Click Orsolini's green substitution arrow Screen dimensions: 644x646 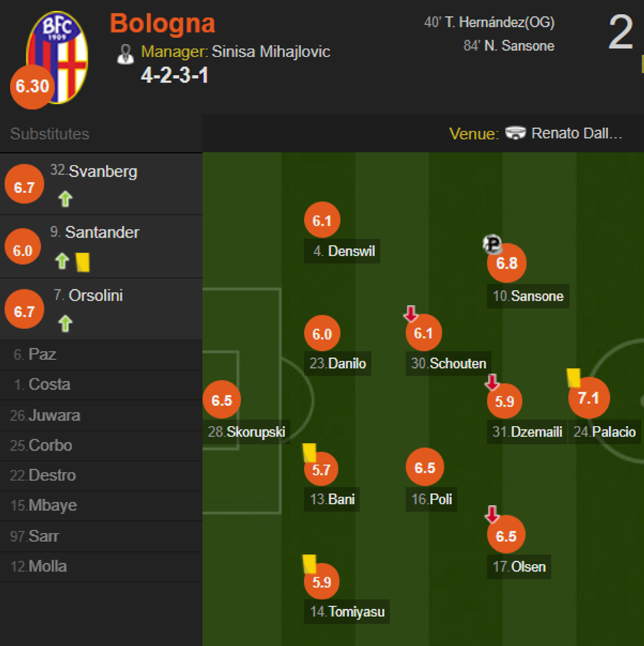(x=64, y=323)
